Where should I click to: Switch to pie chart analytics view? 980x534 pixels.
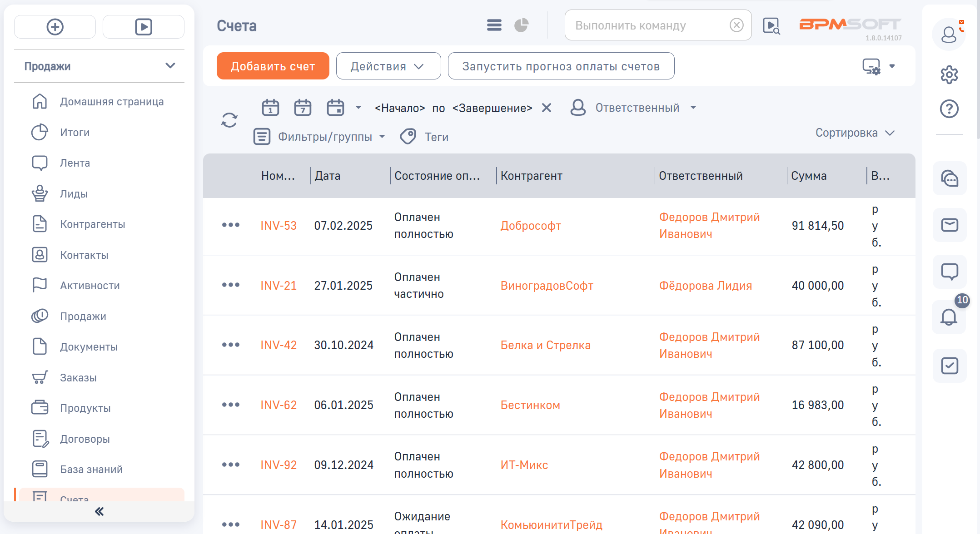(521, 25)
